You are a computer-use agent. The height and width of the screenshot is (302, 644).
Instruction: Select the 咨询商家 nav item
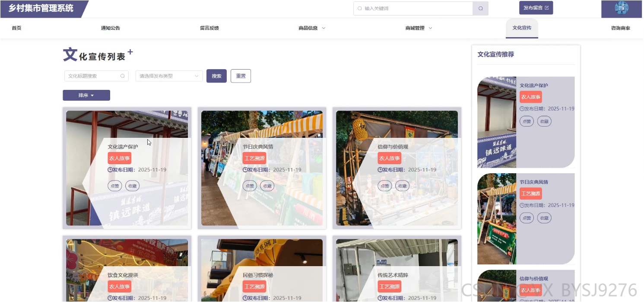click(620, 28)
